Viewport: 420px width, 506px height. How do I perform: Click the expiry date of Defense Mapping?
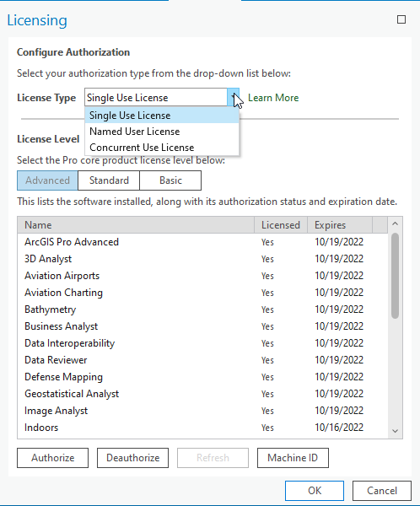[x=339, y=377]
